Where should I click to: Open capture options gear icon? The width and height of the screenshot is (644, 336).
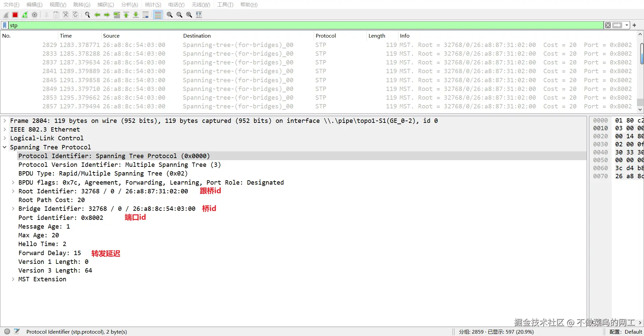[35, 15]
